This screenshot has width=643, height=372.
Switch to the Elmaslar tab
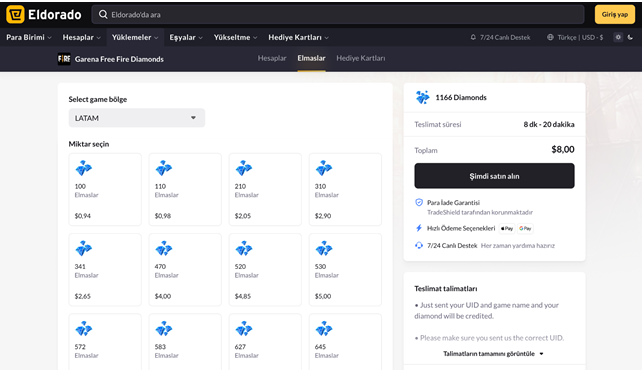click(311, 58)
